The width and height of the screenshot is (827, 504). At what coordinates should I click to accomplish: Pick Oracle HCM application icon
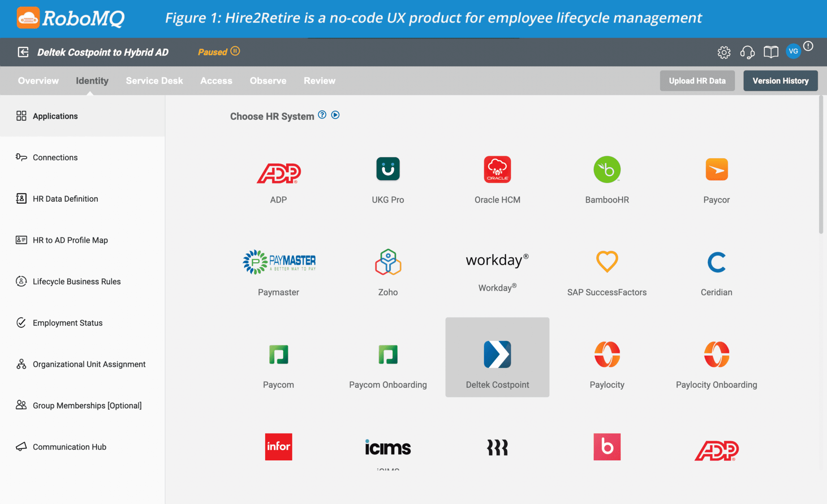(x=497, y=170)
